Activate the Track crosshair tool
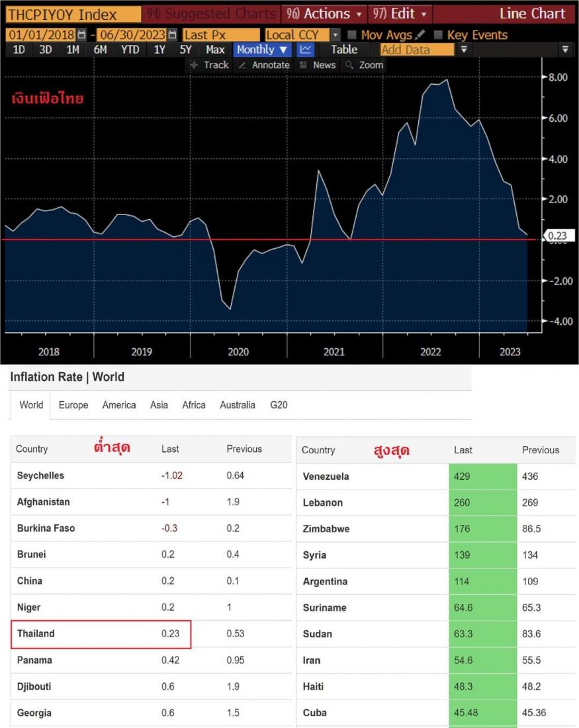 pyautogui.click(x=209, y=65)
